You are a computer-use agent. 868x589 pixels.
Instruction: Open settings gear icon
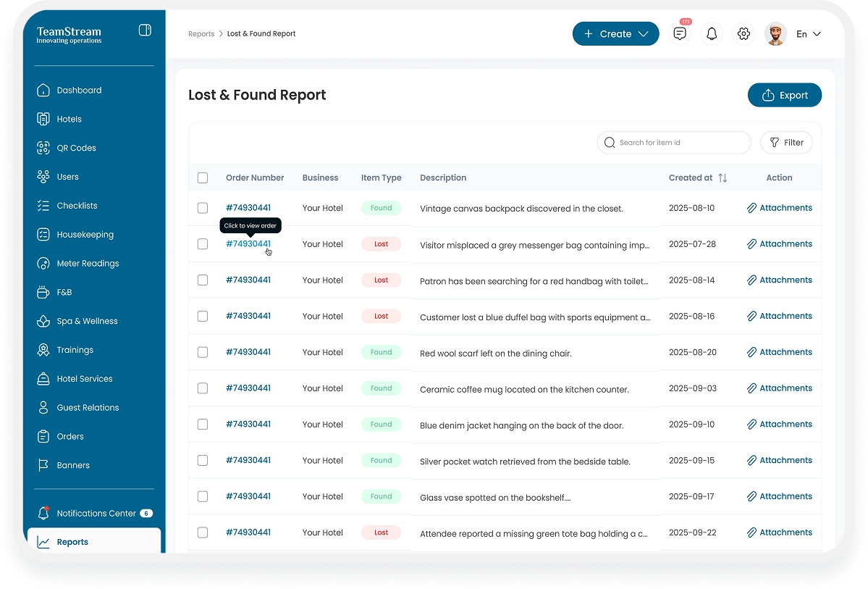tap(743, 34)
